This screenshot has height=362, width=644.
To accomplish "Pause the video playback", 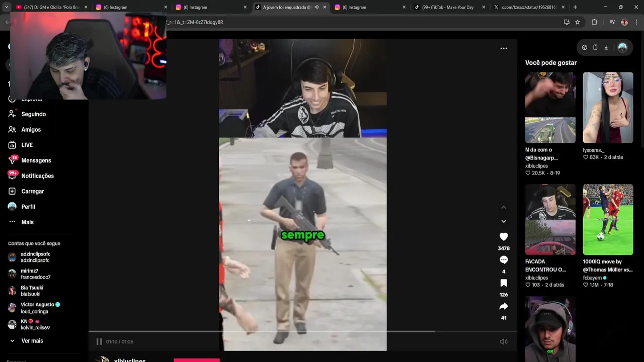I will click(x=99, y=341).
